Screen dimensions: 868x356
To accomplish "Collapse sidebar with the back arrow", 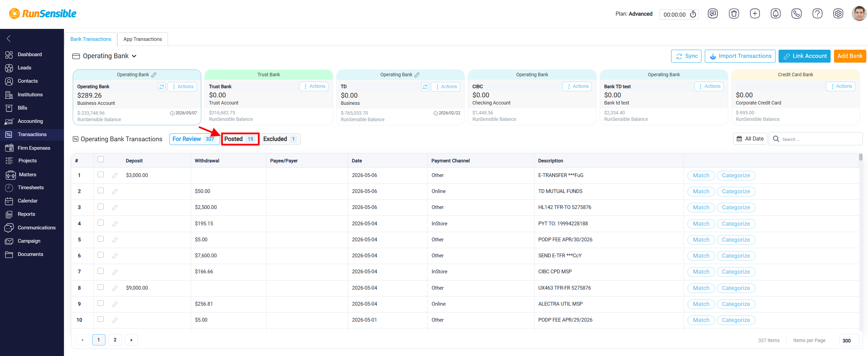I will click(9, 38).
